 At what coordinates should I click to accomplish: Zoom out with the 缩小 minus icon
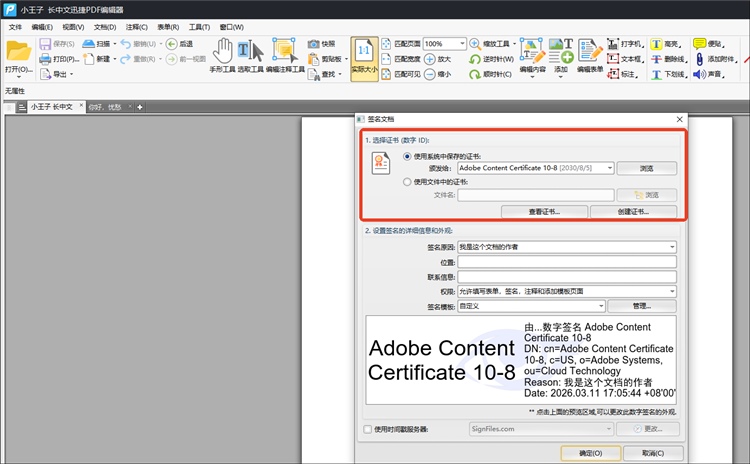(430, 74)
